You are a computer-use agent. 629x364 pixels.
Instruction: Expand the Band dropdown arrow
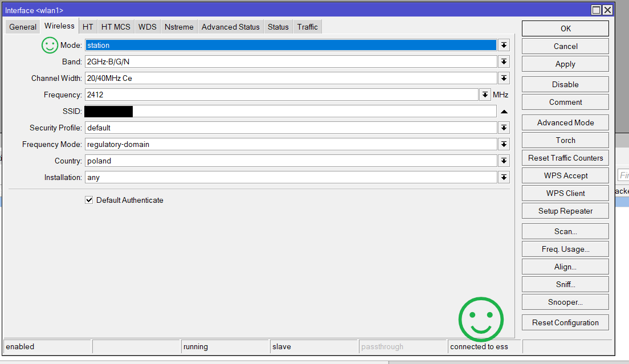[504, 62]
